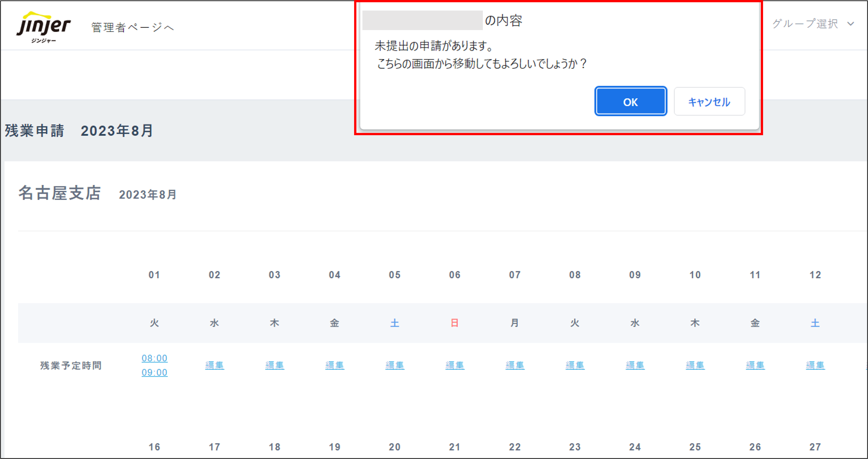Edit overtime for Thursday the 10th
Screen dimensions: 868x459
click(x=695, y=365)
